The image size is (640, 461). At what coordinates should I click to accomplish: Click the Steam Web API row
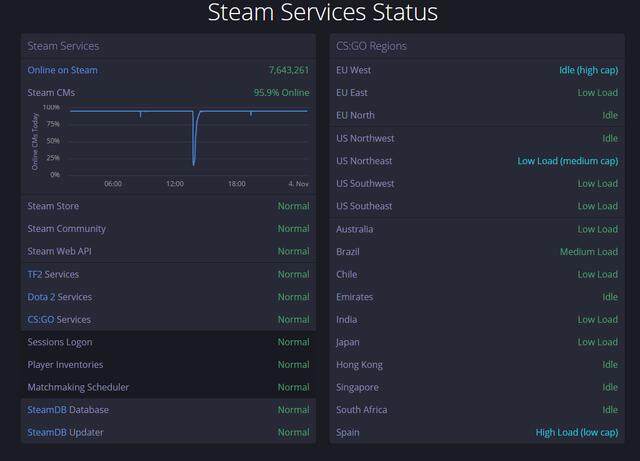pyautogui.click(x=168, y=252)
